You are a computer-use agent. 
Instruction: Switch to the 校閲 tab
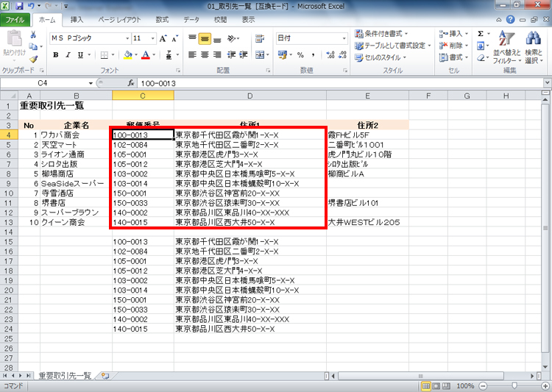pos(220,20)
